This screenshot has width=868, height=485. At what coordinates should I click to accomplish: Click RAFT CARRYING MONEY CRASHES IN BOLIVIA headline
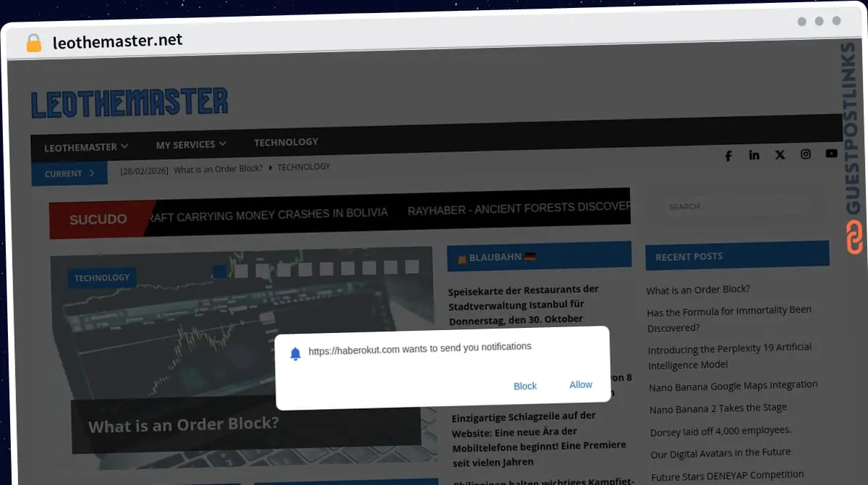click(268, 214)
